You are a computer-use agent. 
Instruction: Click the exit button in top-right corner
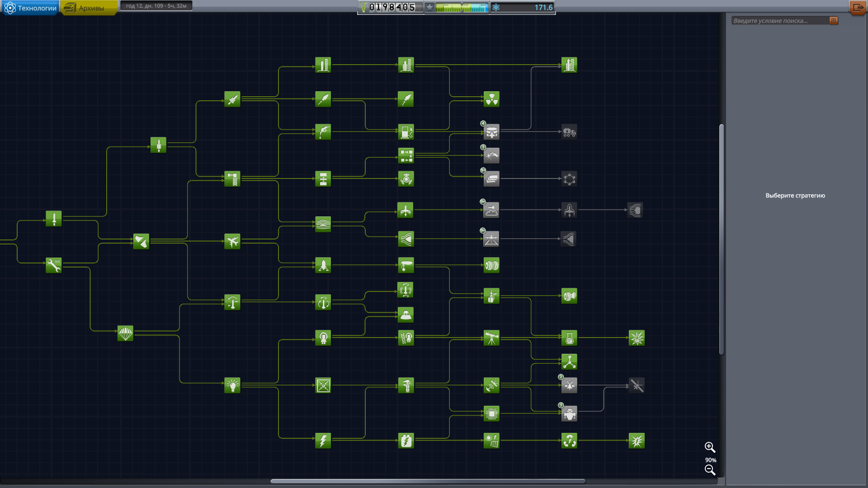pyautogui.click(x=858, y=8)
